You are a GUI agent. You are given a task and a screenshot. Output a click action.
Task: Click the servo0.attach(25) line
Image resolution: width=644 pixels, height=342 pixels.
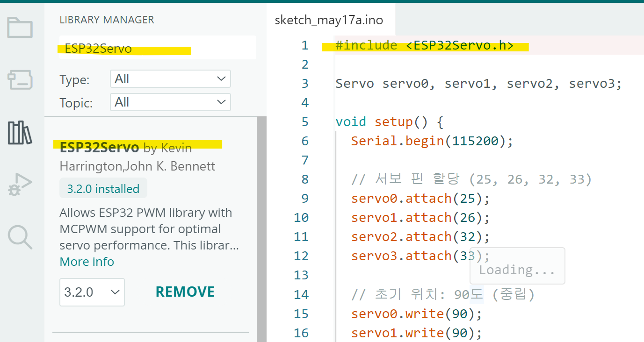coord(420,199)
